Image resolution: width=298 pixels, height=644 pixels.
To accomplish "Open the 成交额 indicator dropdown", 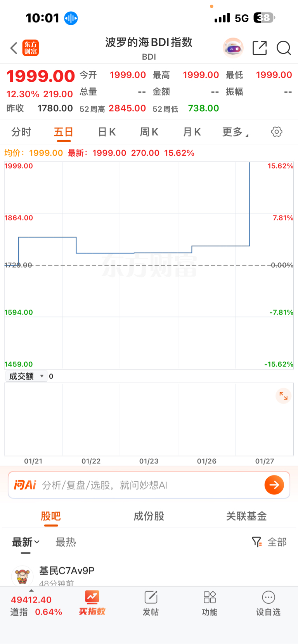I will click(x=26, y=376).
